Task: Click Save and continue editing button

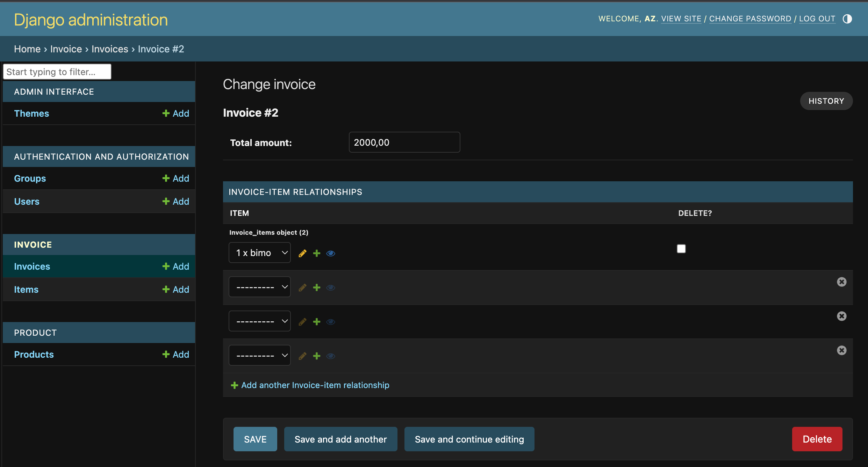Action: pos(469,439)
